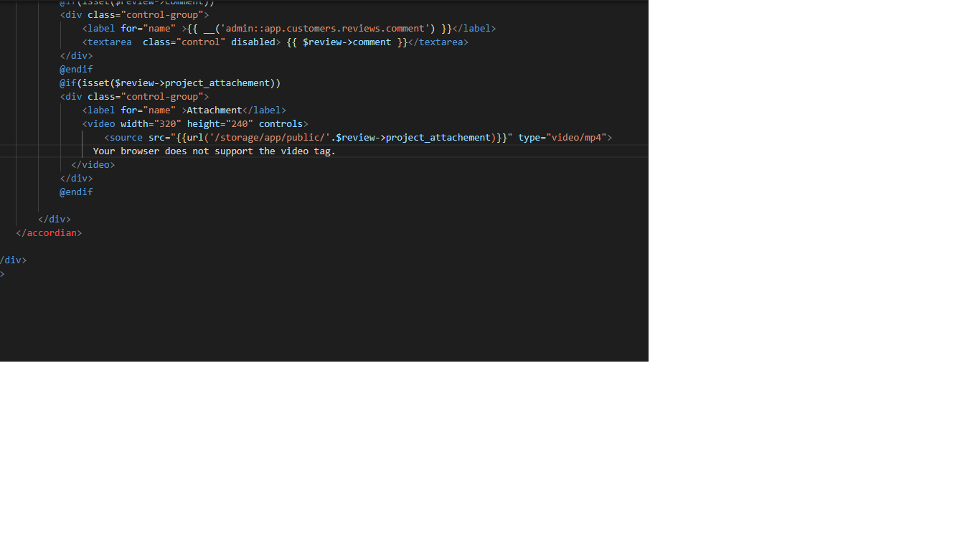The image size is (980, 551).
Task: Click the red </accordian> closing tag
Action: (x=49, y=233)
